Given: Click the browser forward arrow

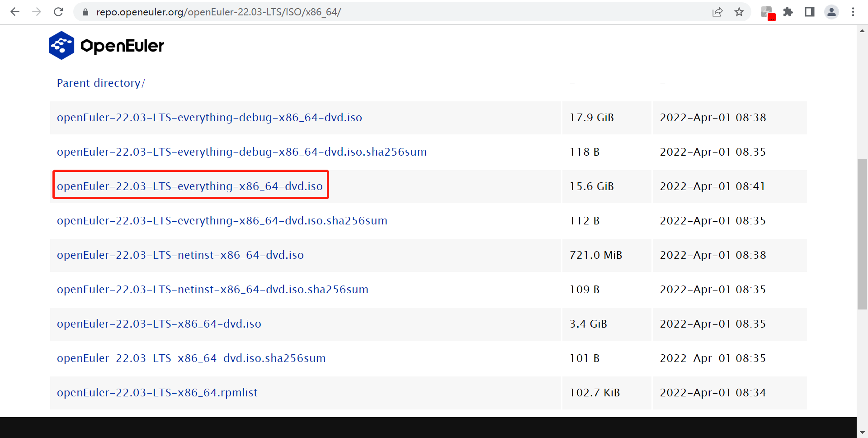Looking at the screenshot, I should (37, 12).
